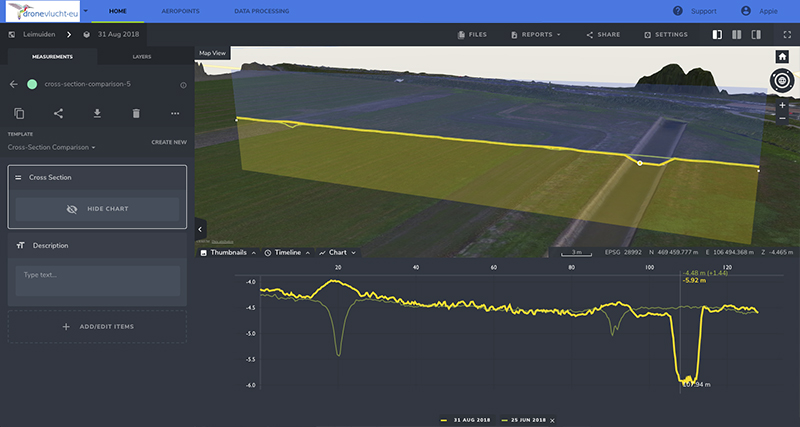Zoom out on the map
Screen dimensions: 800x427
coord(782,118)
